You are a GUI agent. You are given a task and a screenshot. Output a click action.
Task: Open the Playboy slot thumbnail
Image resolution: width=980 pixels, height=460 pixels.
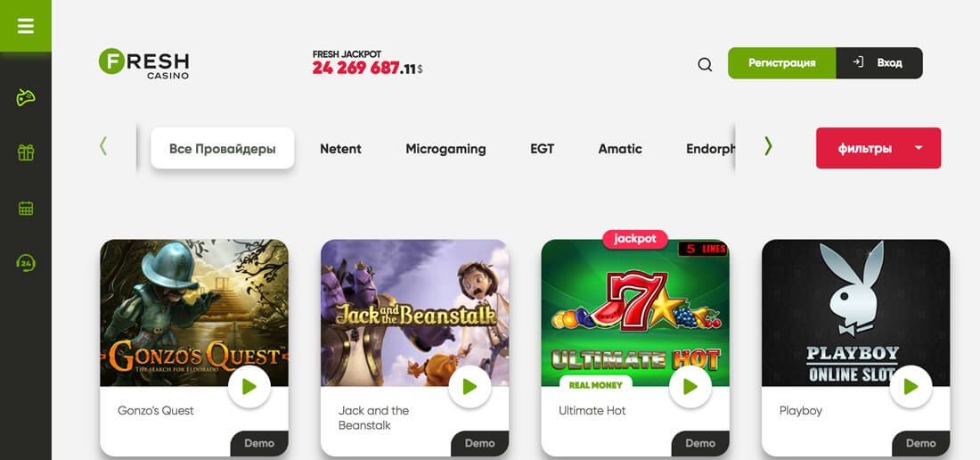click(855, 313)
